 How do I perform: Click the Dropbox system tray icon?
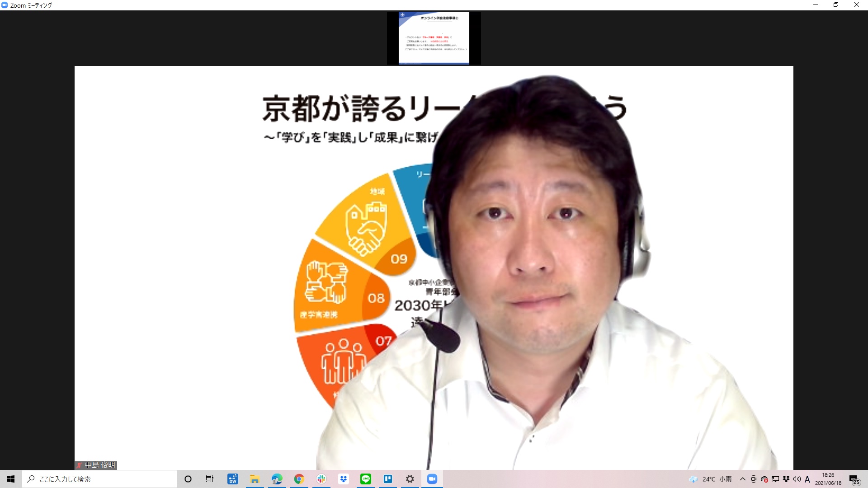pyautogui.click(x=786, y=479)
